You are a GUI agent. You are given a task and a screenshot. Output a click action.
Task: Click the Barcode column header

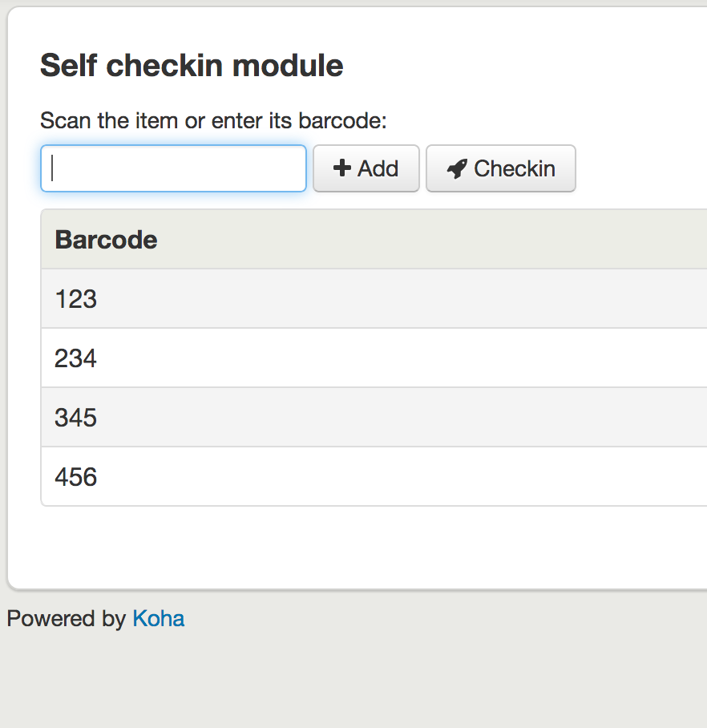(106, 240)
